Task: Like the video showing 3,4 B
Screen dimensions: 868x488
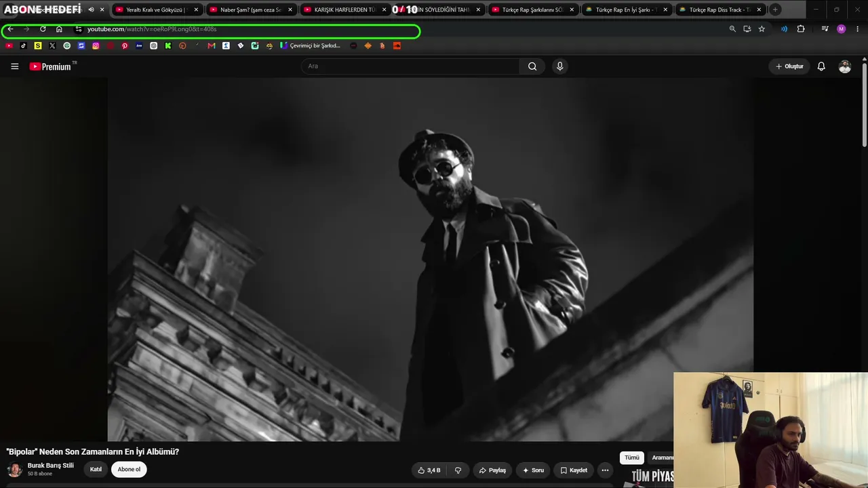Action: (x=429, y=470)
